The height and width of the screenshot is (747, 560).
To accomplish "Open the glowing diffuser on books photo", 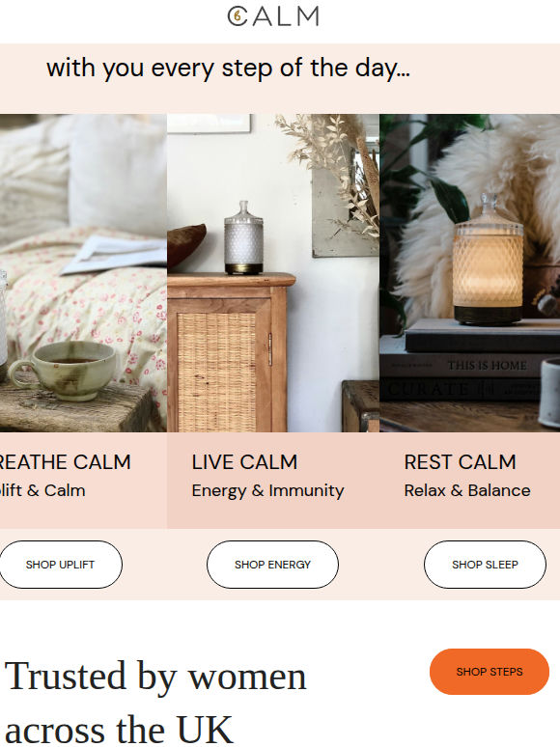I will [x=470, y=273].
